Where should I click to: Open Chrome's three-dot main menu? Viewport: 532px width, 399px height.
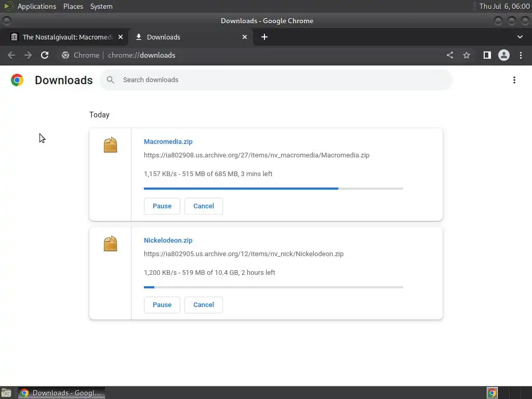pos(521,55)
